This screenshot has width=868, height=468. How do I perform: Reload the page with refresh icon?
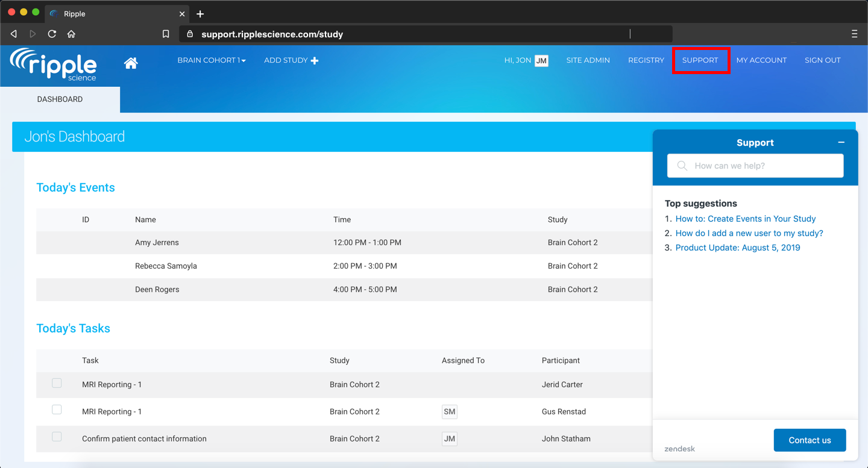(x=52, y=34)
